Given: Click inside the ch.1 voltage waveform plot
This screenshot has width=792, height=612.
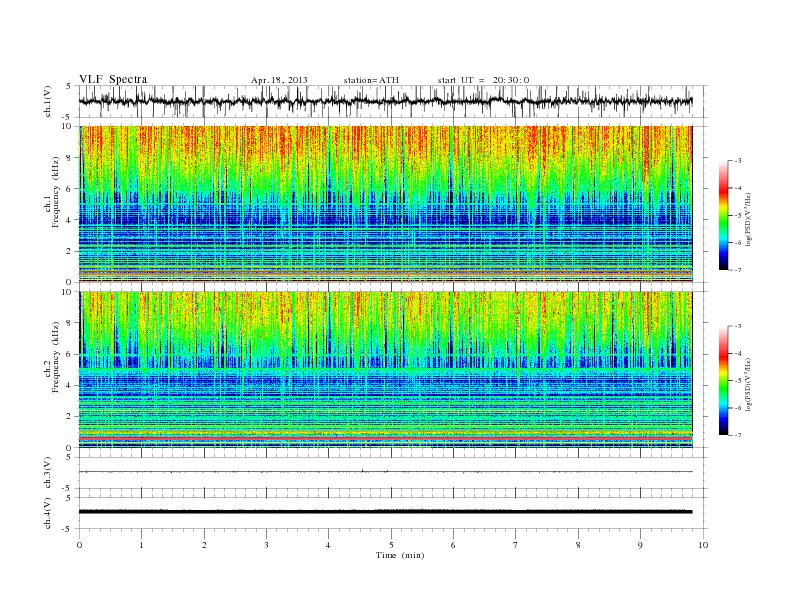Looking at the screenshot, I should (392, 101).
